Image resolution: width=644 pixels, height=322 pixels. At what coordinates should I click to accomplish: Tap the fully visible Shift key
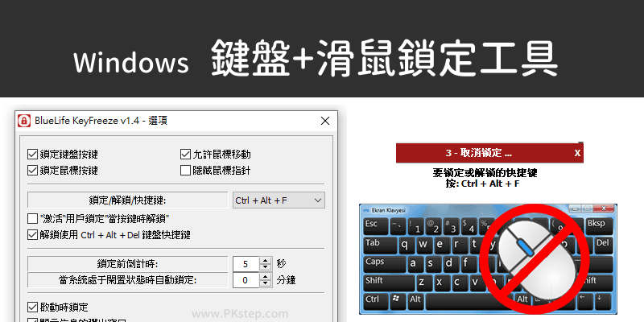coord(389,283)
